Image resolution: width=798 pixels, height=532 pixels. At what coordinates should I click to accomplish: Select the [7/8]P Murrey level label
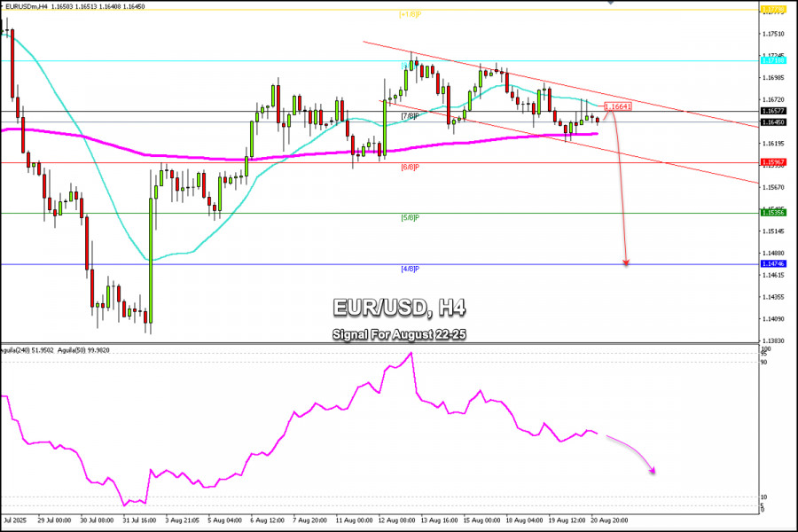pyautogui.click(x=411, y=116)
